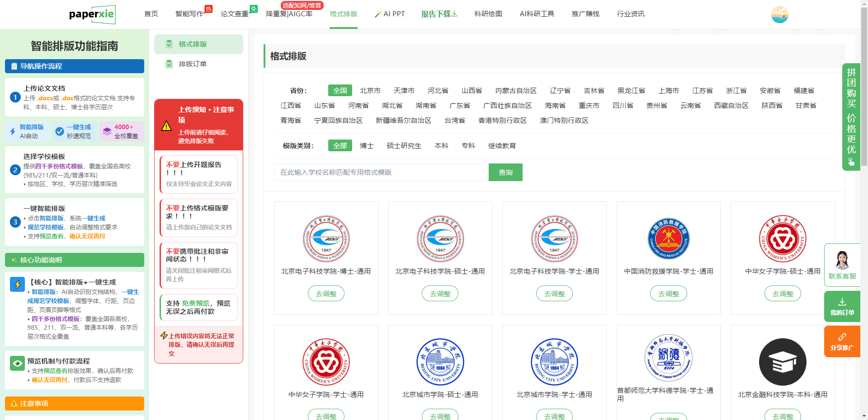Click the layers icon beside 4000+
The height and width of the screenshot is (420, 868).
[x=107, y=131]
